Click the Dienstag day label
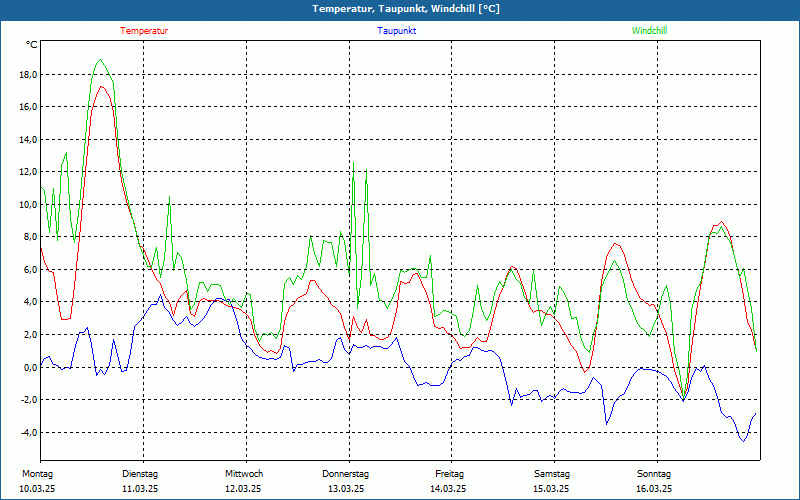The image size is (800, 500). [140, 474]
